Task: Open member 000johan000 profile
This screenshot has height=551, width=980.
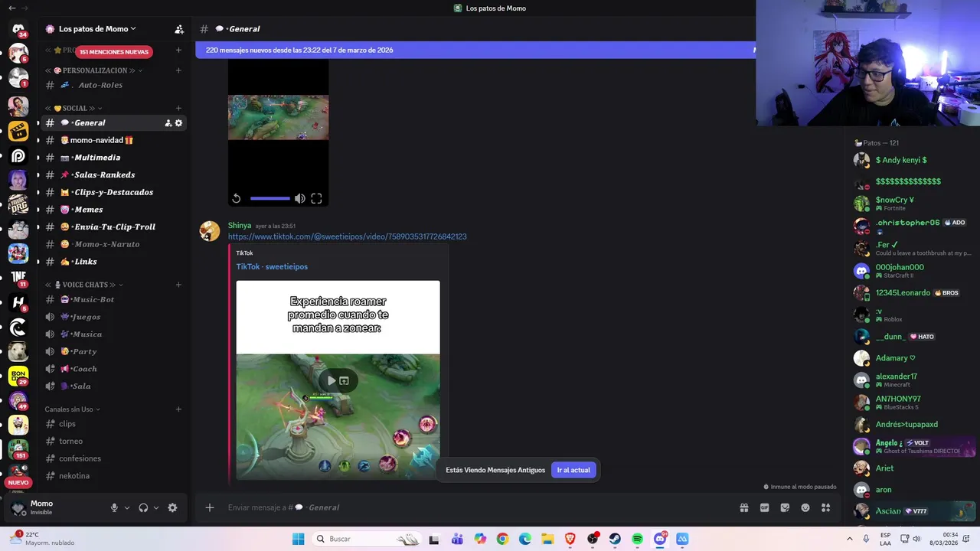Action: (x=914, y=270)
